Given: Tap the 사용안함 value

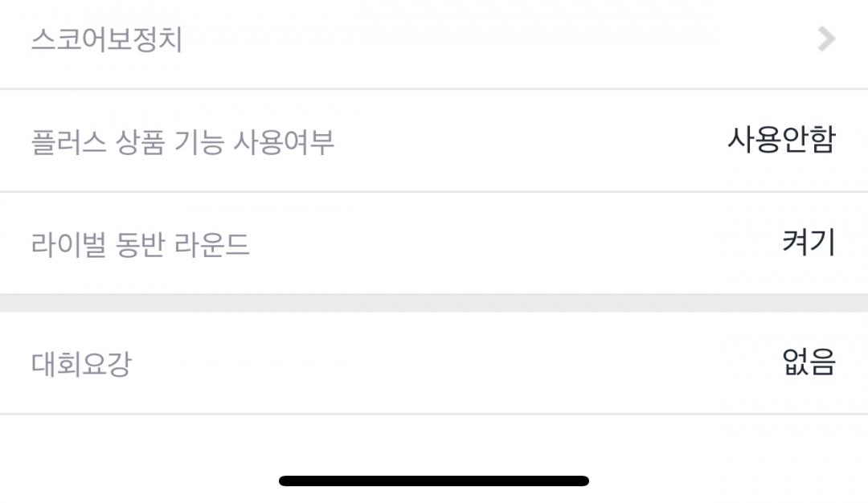Looking at the screenshot, I should point(781,140).
